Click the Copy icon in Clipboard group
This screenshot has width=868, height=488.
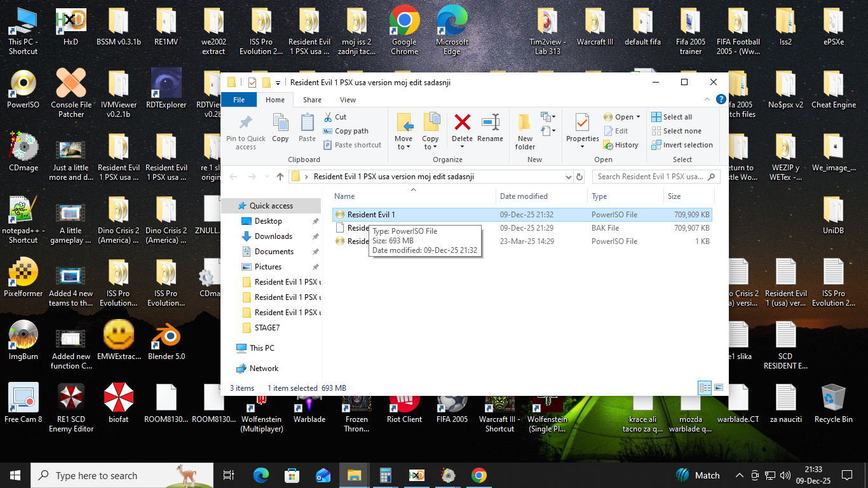coord(280,122)
